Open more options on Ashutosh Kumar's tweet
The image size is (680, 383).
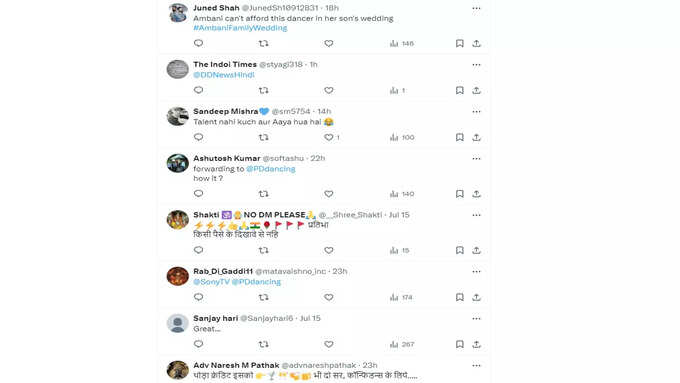pos(477,159)
